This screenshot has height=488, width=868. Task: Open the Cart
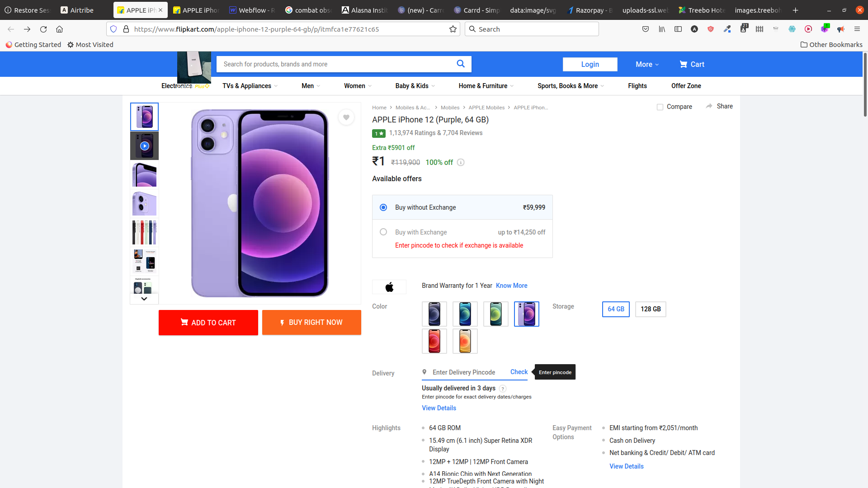[x=692, y=64]
